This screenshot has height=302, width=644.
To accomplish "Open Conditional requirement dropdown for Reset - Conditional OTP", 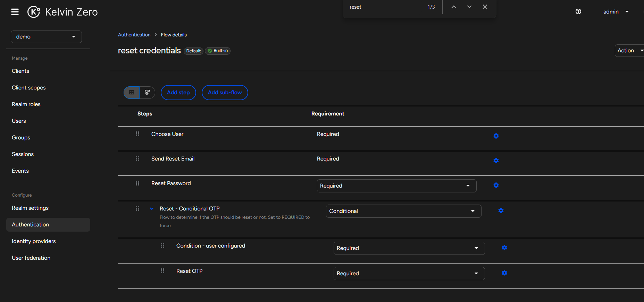I will tap(403, 211).
